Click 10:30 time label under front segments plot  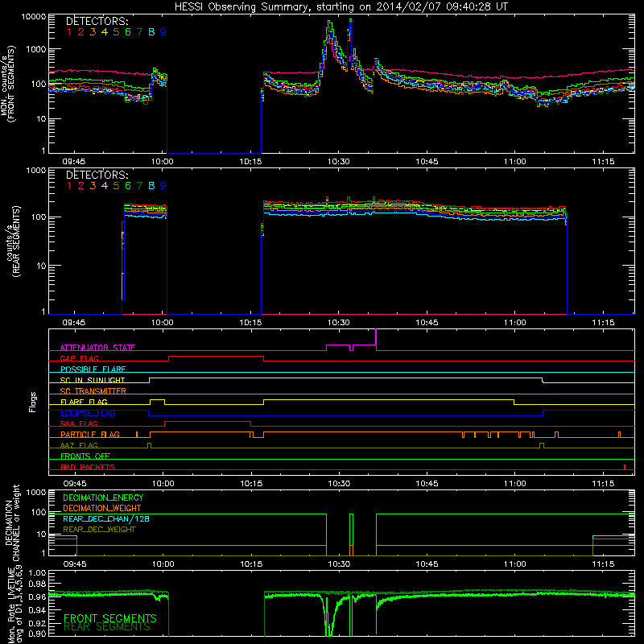point(339,162)
